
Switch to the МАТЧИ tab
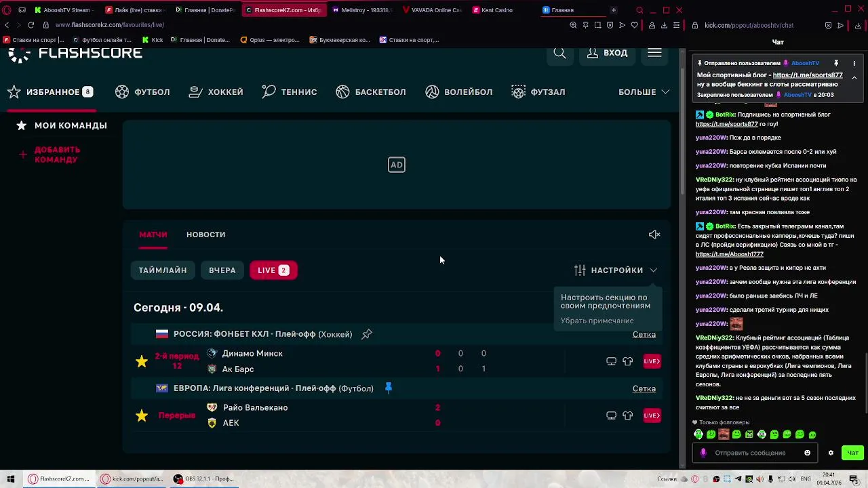click(153, 235)
